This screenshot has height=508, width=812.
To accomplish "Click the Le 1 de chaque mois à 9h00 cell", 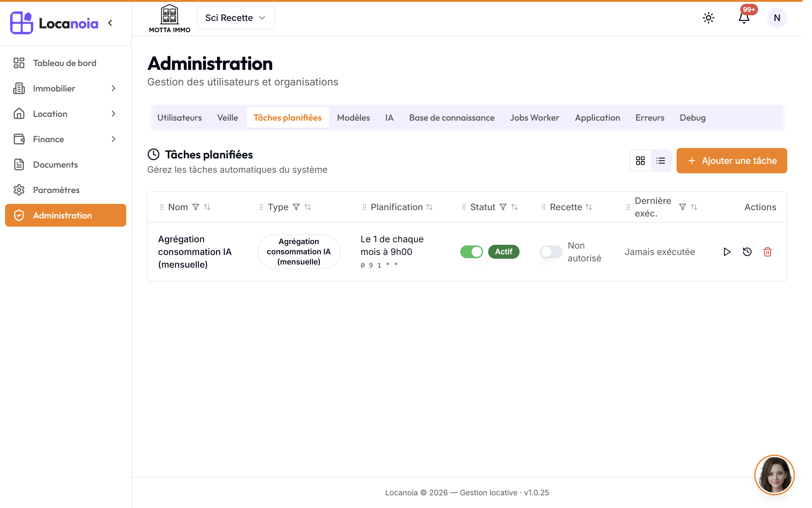I will pos(392,245).
